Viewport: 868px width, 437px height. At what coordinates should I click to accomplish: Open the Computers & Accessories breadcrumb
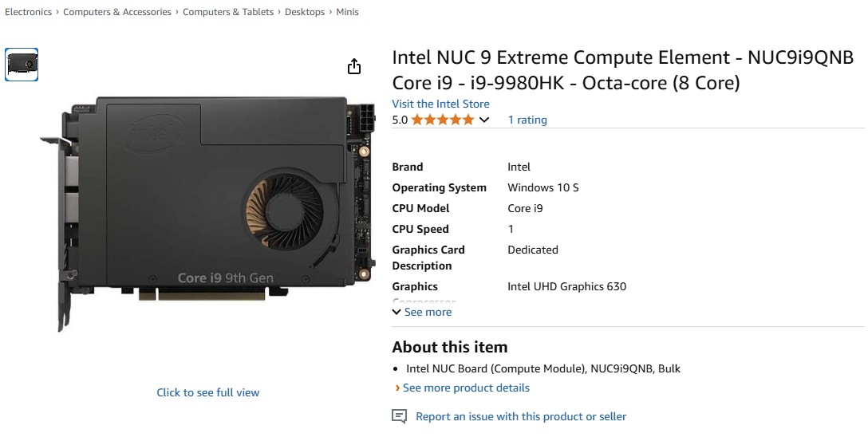[x=117, y=12]
